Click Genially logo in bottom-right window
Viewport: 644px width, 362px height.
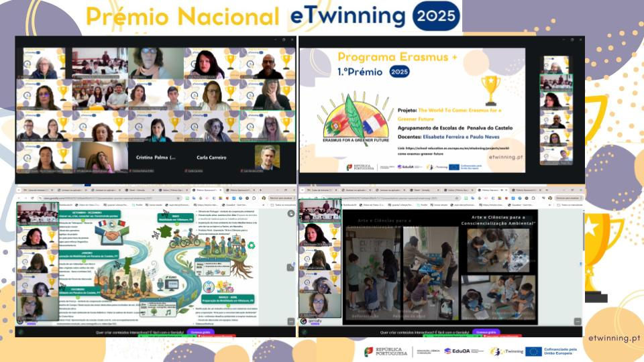(x=311, y=321)
